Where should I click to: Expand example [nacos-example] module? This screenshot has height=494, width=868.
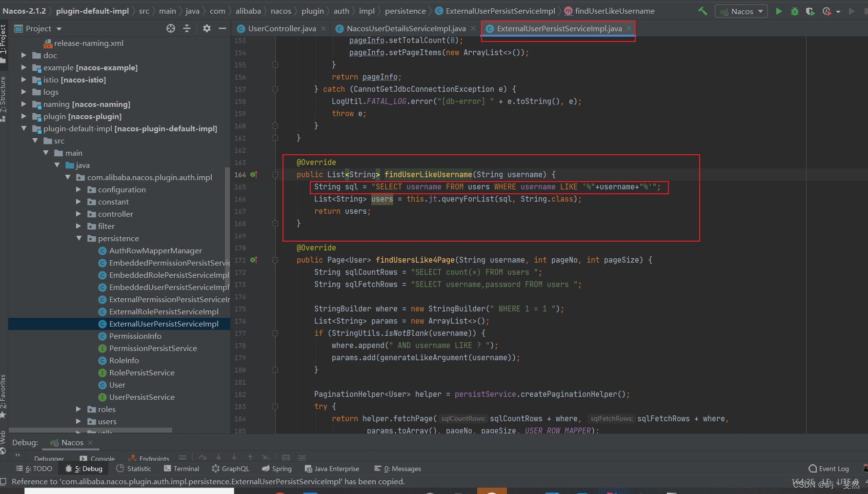pyautogui.click(x=23, y=67)
